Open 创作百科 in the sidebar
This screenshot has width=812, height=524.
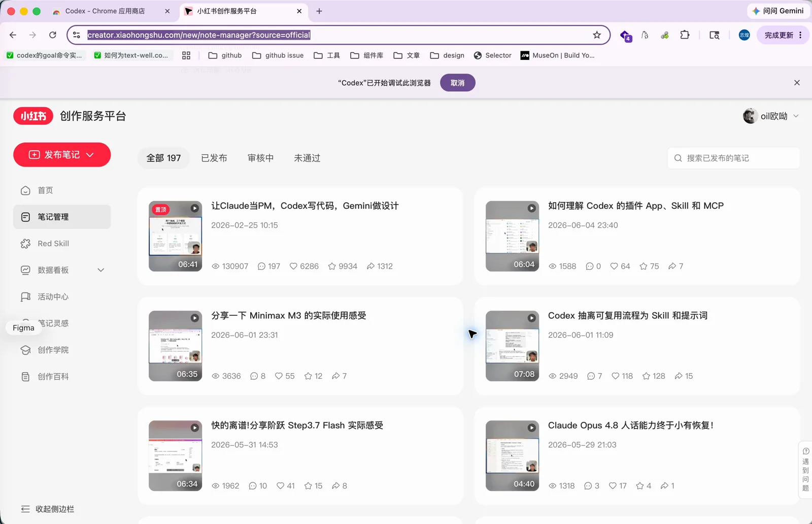(62, 377)
